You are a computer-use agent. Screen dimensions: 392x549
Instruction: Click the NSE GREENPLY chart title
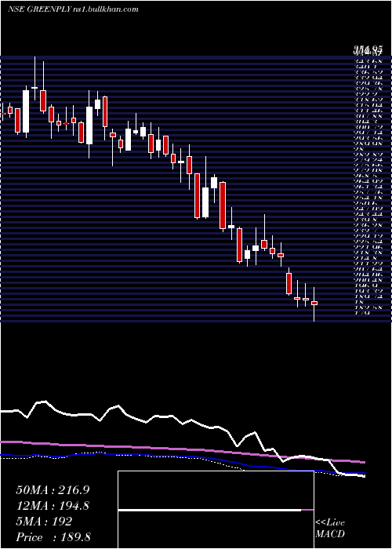(x=73, y=9)
